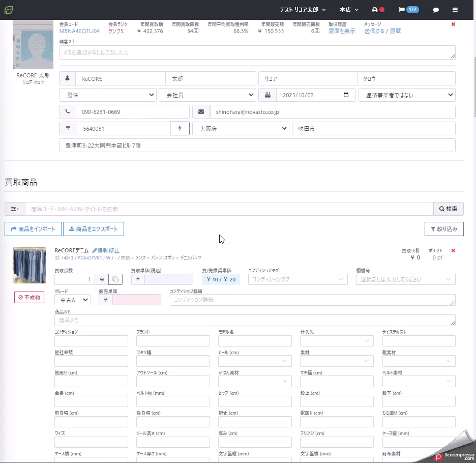The image size is (476, 463).
Task: Click the 検索 search button
Action: click(448, 209)
